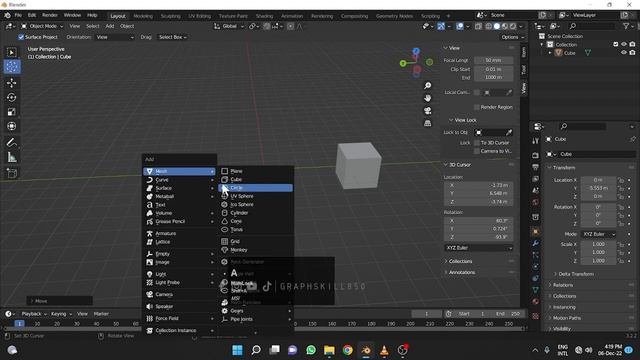Enable Lock Camera to View checkbox
Viewport: 640px width, 360px height.
477,151
